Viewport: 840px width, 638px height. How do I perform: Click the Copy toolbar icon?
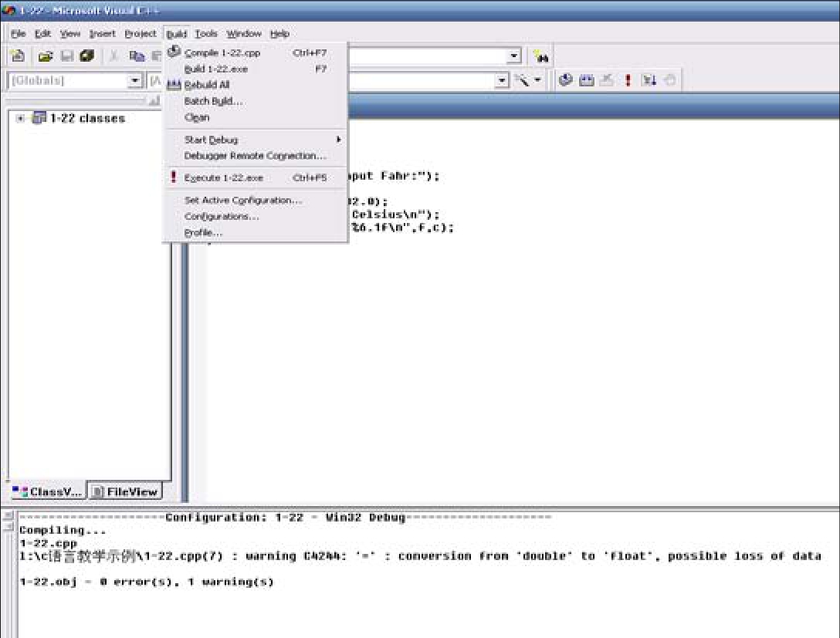point(137,56)
